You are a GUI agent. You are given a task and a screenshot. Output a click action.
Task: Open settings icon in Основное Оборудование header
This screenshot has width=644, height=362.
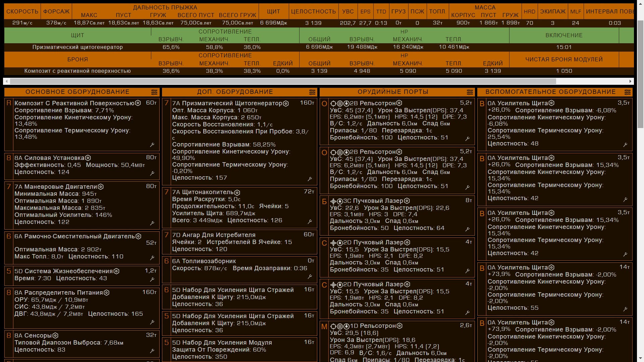154,92
